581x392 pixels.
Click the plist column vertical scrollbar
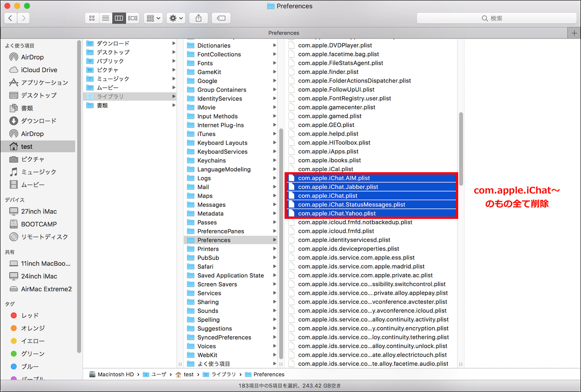(461, 149)
